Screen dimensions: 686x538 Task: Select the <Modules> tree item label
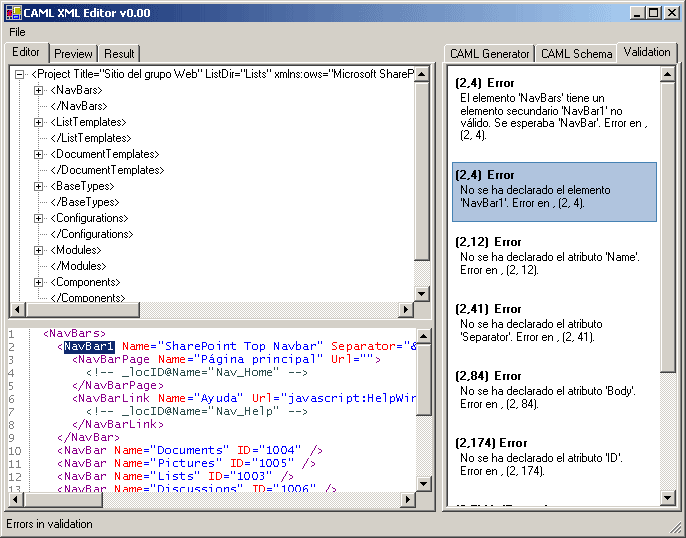click(76, 250)
